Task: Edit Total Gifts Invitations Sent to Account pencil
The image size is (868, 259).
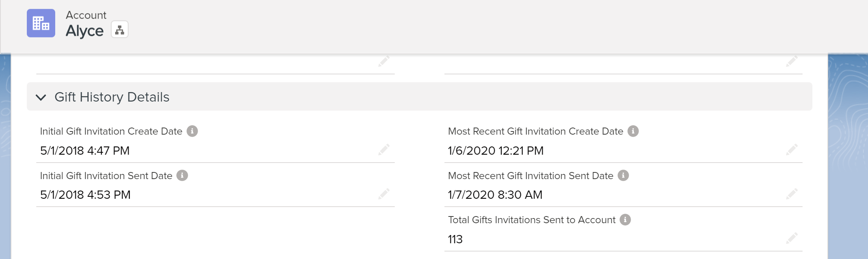Action: 791,238
